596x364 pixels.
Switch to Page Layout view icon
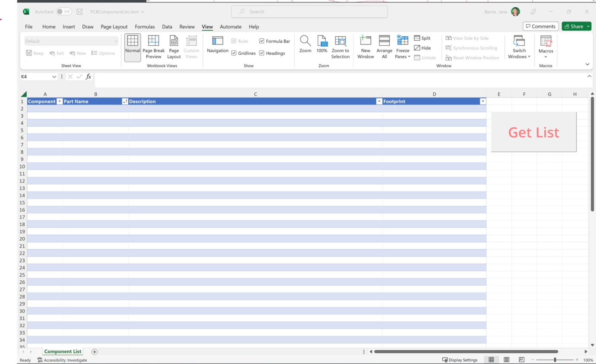(174, 41)
